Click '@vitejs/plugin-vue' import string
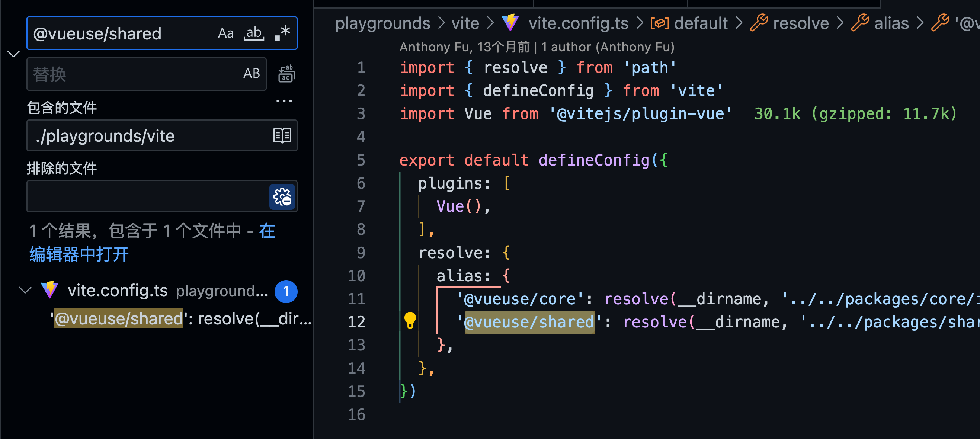 pos(641,113)
